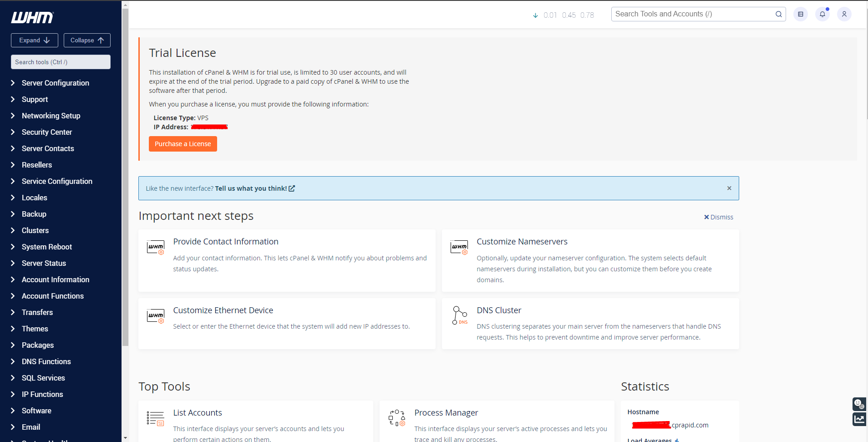Click the magnifier in Search Tools and Accounts
The image size is (868, 442).
(x=778, y=14)
